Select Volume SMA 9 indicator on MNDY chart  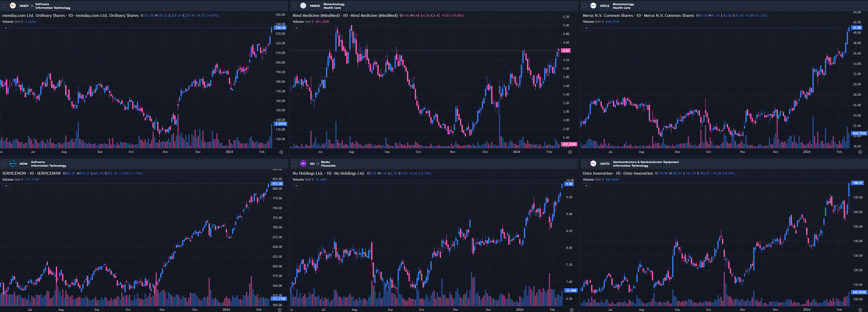(x=13, y=22)
